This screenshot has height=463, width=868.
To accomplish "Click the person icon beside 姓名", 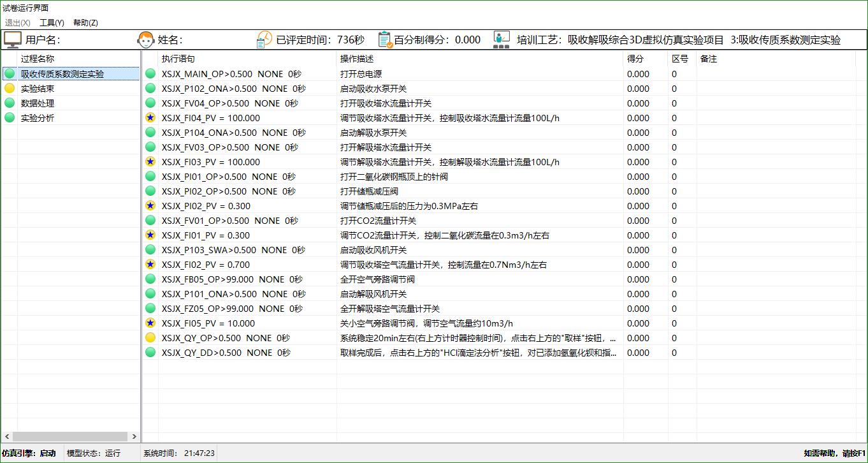I will (145, 39).
